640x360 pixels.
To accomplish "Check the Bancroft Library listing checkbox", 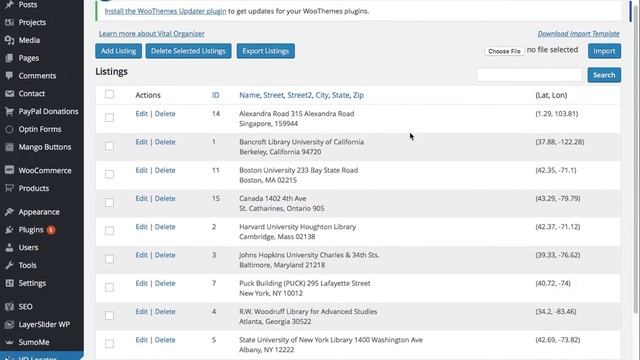I will pyautogui.click(x=109, y=146).
